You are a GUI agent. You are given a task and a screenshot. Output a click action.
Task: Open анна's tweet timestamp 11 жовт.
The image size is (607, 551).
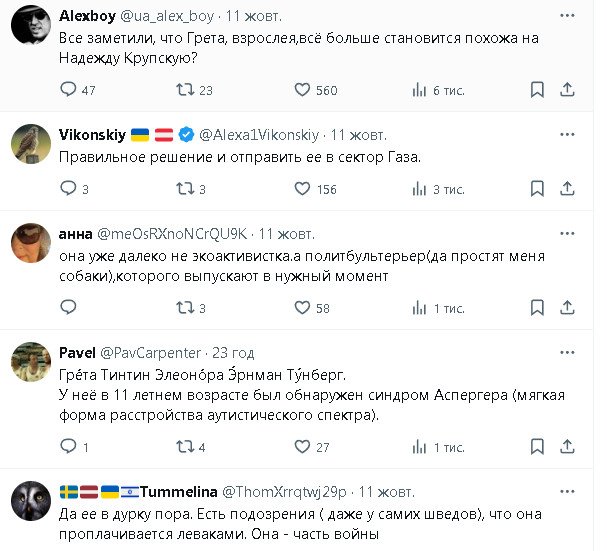[288, 233]
